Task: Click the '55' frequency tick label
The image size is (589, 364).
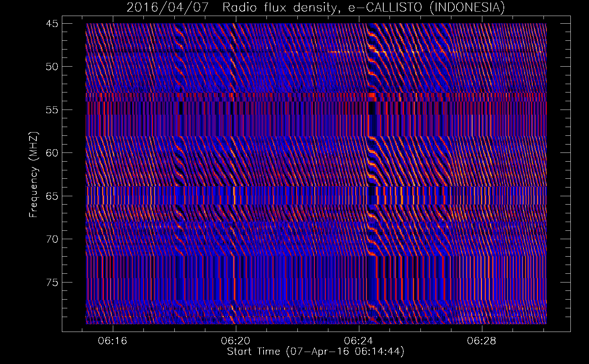Action: (51, 110)
